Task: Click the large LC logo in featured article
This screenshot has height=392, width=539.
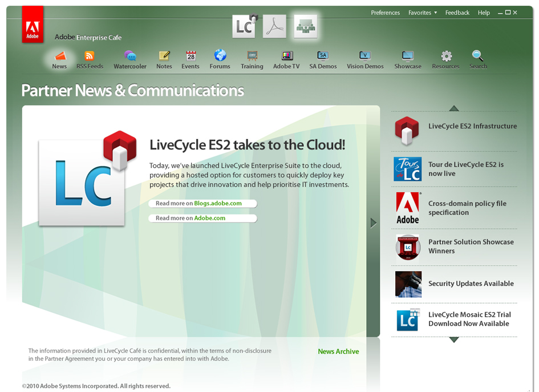Action: [x=87, y=179]
